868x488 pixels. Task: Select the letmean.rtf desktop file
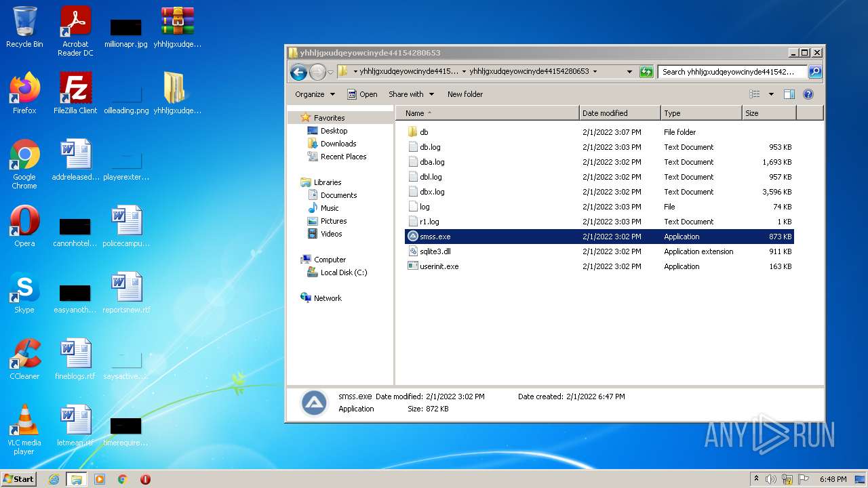[75, 425]
